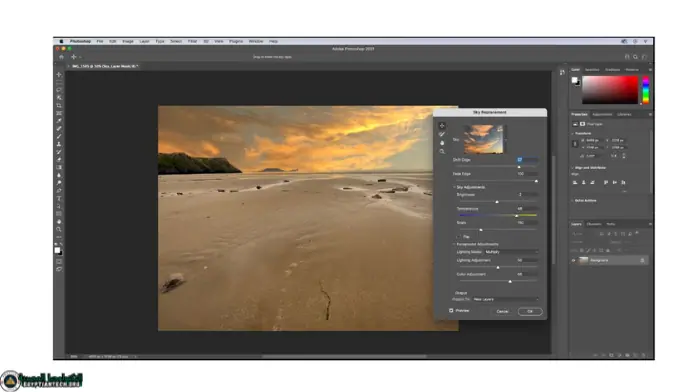Click the Temperature slider handle

(x=517, y=216)
